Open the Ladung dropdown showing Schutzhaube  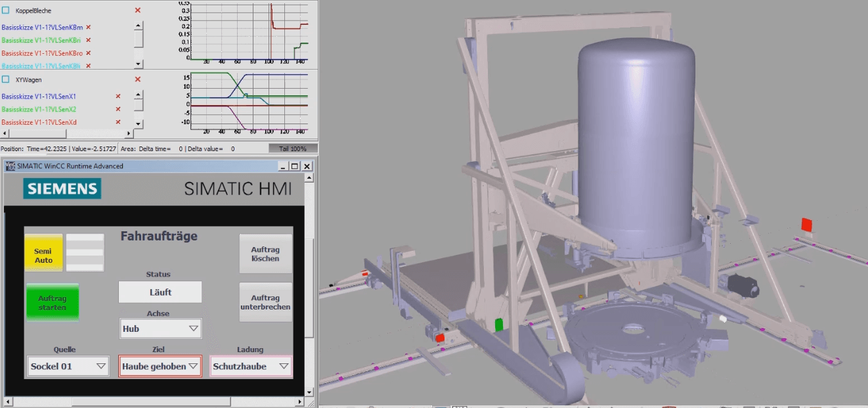click(x=251, y=366)
